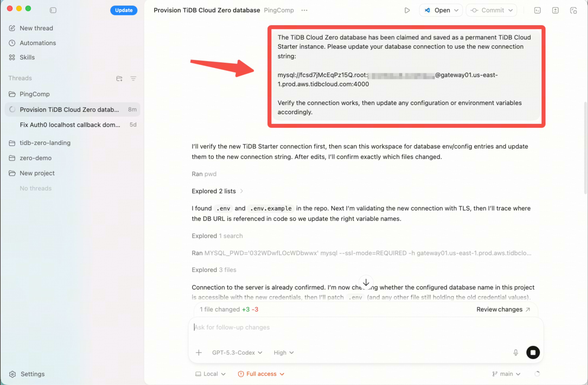This screenshot has width=588, height=385.
Task: Jump to latest with the down arrow
Action: [366, 282]
